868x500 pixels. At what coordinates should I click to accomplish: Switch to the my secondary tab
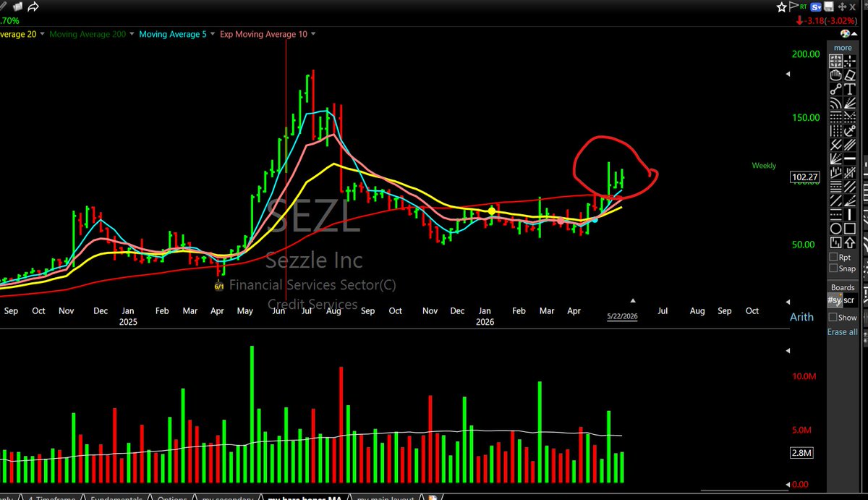[x=227, y=497]
